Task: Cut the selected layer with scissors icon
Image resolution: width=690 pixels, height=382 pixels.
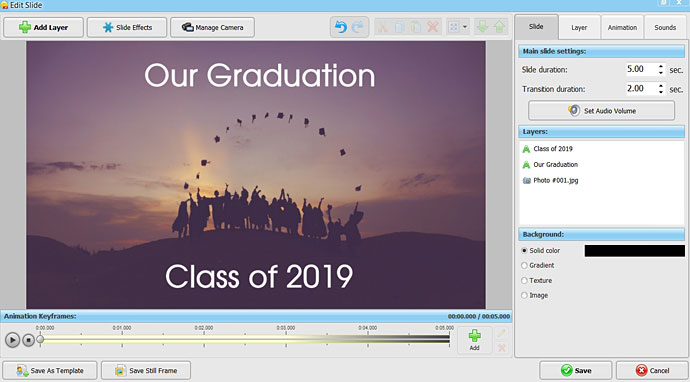Action: pos(383,27)
